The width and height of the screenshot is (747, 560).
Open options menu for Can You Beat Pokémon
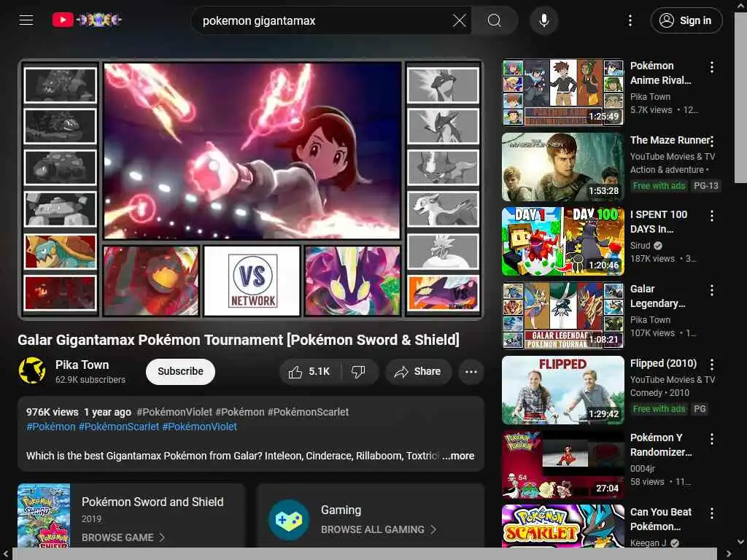(x=712, y=513)
